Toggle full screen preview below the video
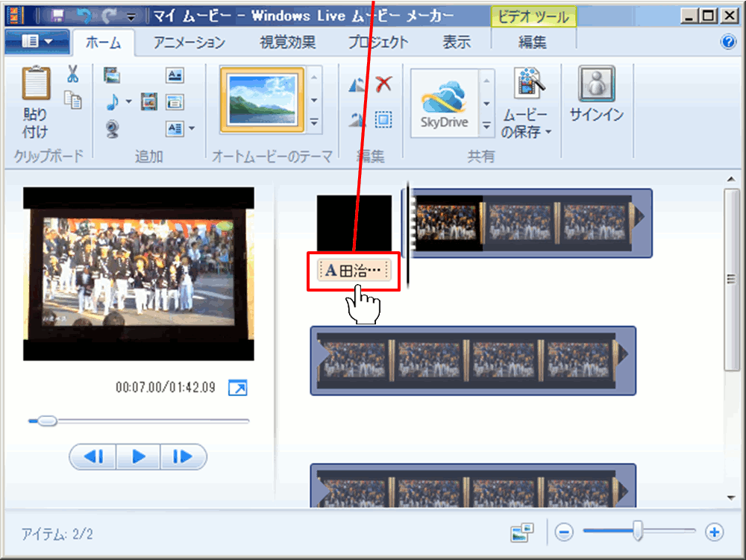Viewport: 746px width, 560px height. pos(237,388)
